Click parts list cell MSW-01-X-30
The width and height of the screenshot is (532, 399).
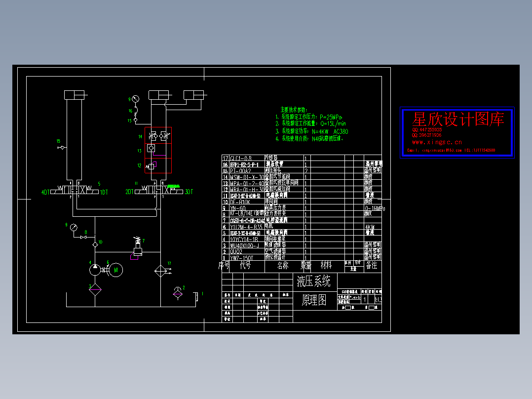247,177
